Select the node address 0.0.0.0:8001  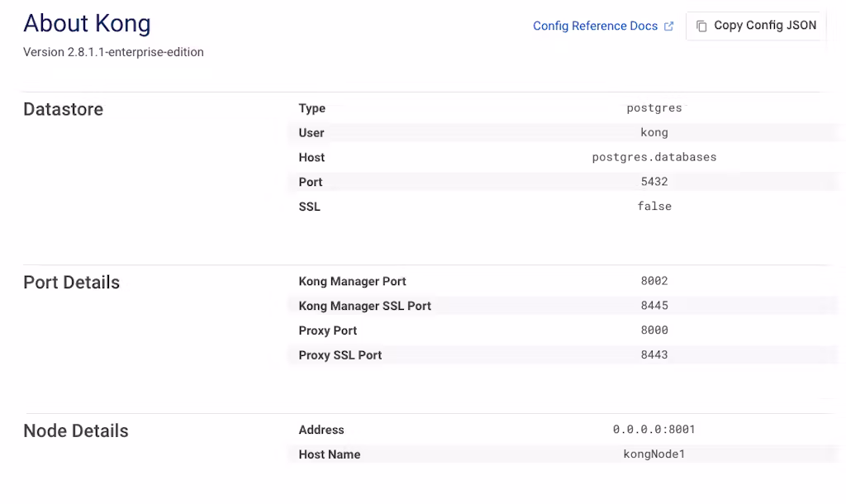[654, 430]
